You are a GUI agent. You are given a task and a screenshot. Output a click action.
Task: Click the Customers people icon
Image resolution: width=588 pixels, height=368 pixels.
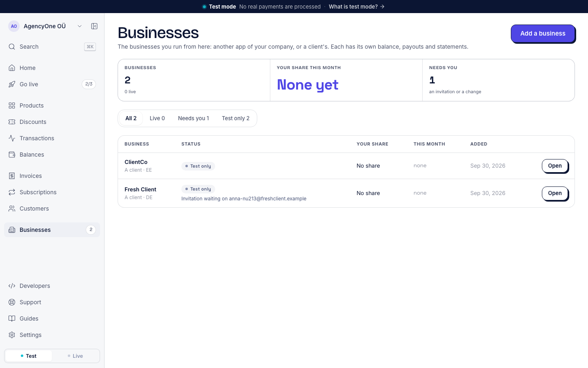click(x=12, y=209)
